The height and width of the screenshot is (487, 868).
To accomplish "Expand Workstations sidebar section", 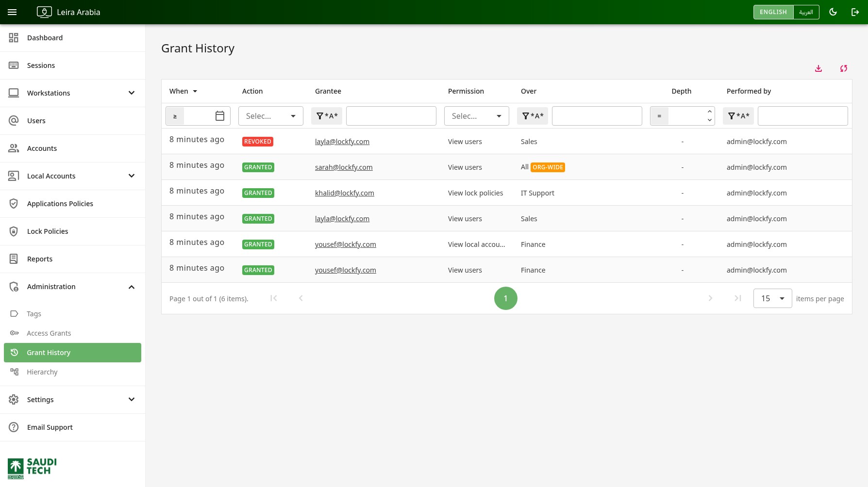I will pos(72,93).
